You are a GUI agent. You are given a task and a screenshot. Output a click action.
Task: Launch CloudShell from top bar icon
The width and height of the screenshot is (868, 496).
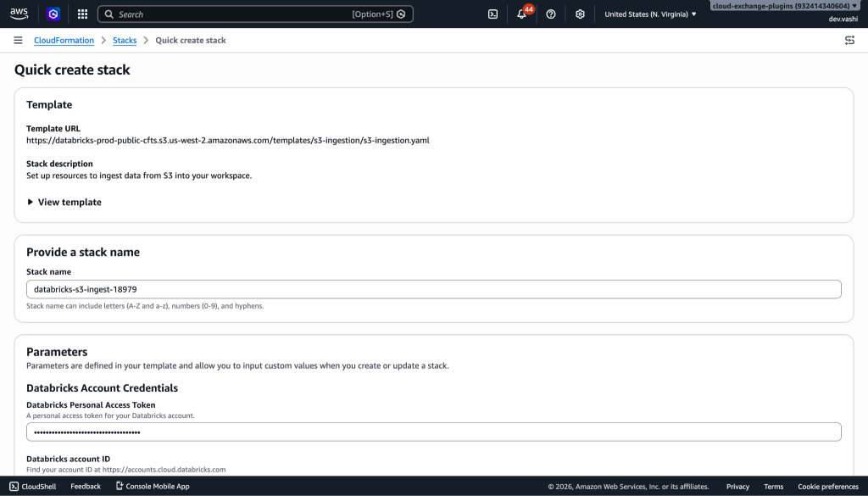tap(492, 14)
